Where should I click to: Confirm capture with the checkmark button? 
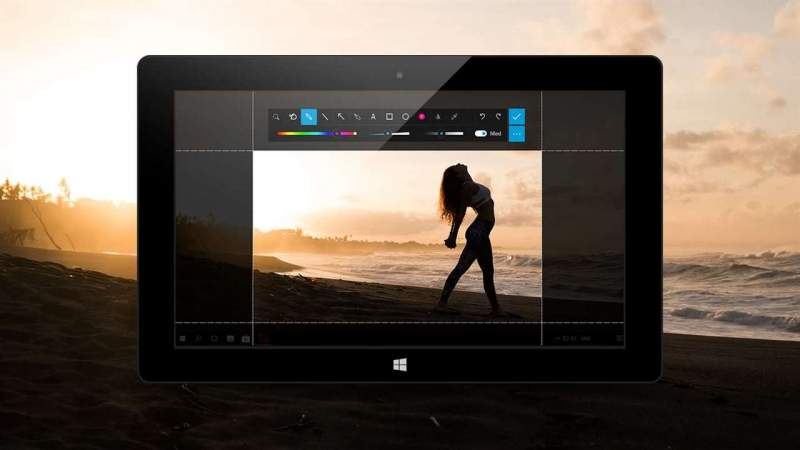tap(516, 117)
